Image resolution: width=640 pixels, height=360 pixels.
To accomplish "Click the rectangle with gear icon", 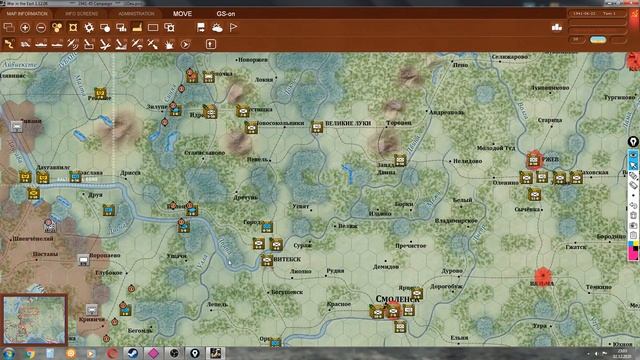I will point(169,27).
